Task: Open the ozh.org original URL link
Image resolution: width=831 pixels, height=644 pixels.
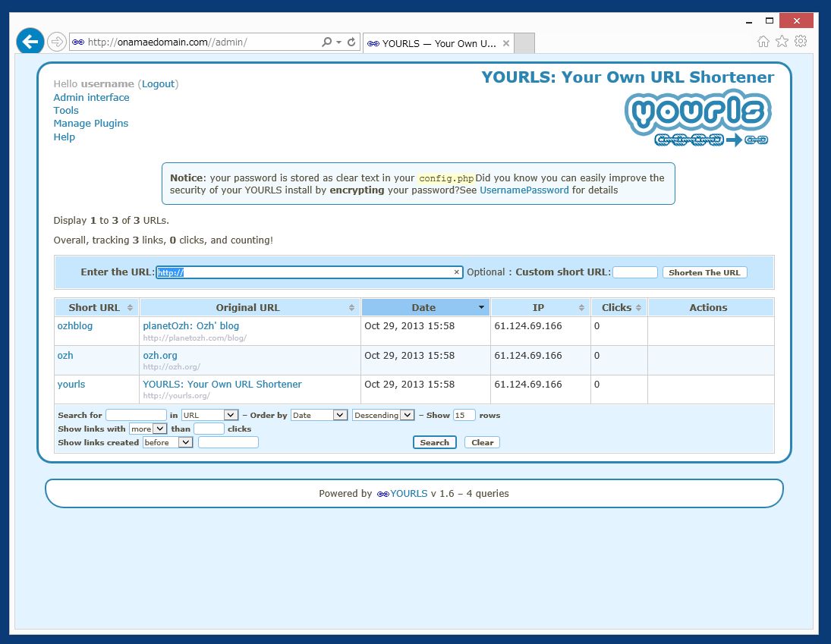Action: coord(160,355)
